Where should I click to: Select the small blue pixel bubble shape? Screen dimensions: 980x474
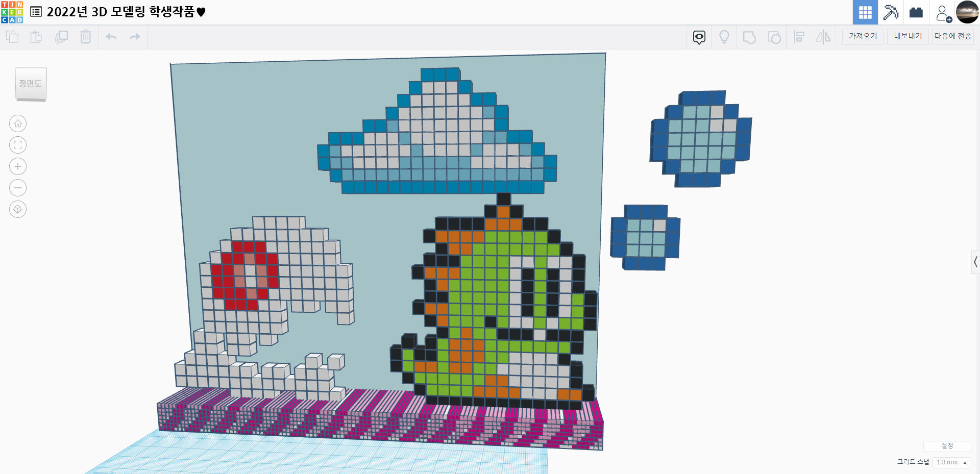645,238
